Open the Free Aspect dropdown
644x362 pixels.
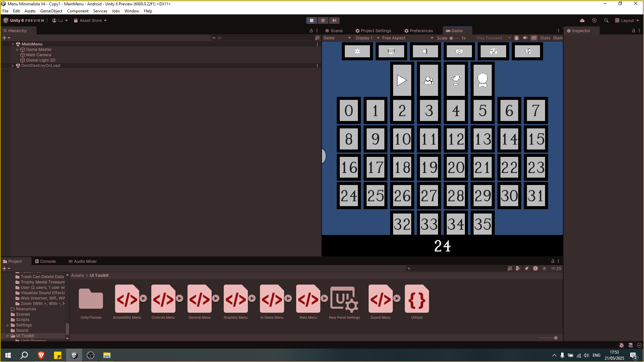408,38
